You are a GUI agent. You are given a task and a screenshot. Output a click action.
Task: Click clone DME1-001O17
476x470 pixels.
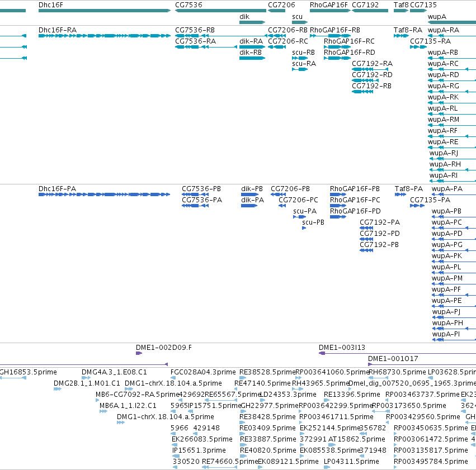click(x=393, y=359)
